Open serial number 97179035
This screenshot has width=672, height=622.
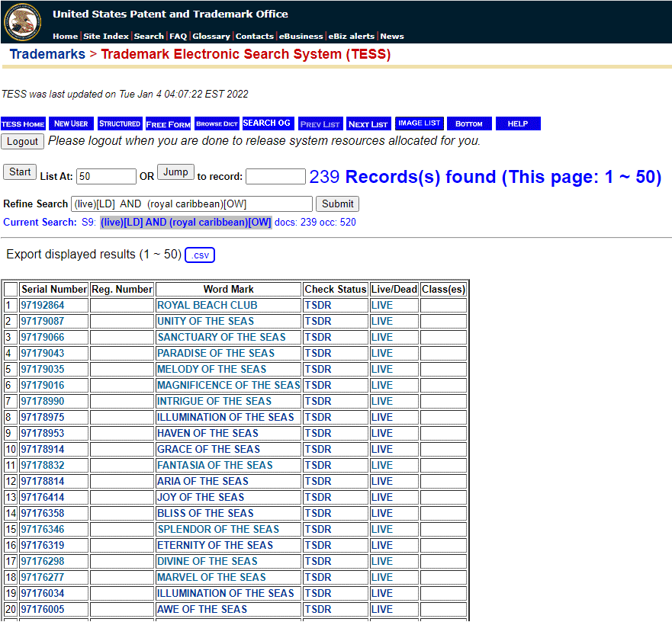click(x=43, y=369)
